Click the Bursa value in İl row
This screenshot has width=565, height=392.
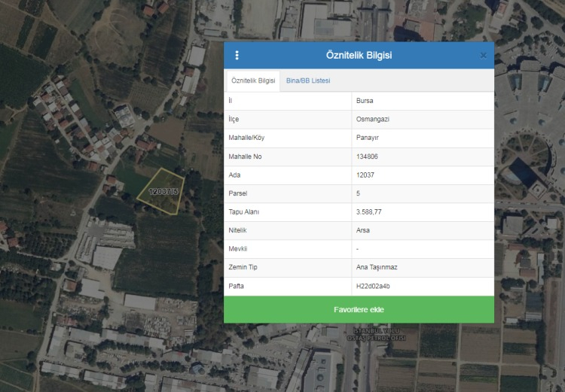tap(365, 101)
